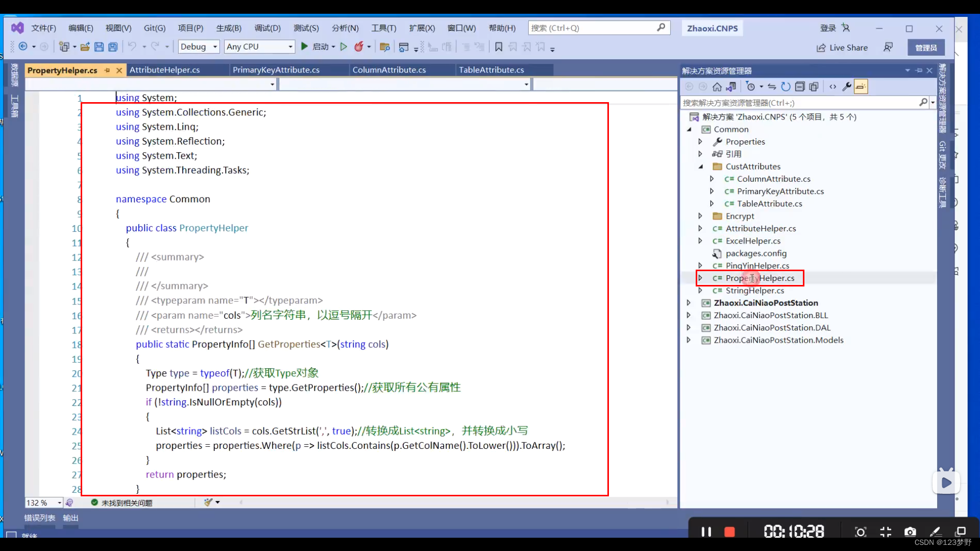
Task: Select ExcelHelper.cs in Solution Explorer
Action: tap(753, 241)
